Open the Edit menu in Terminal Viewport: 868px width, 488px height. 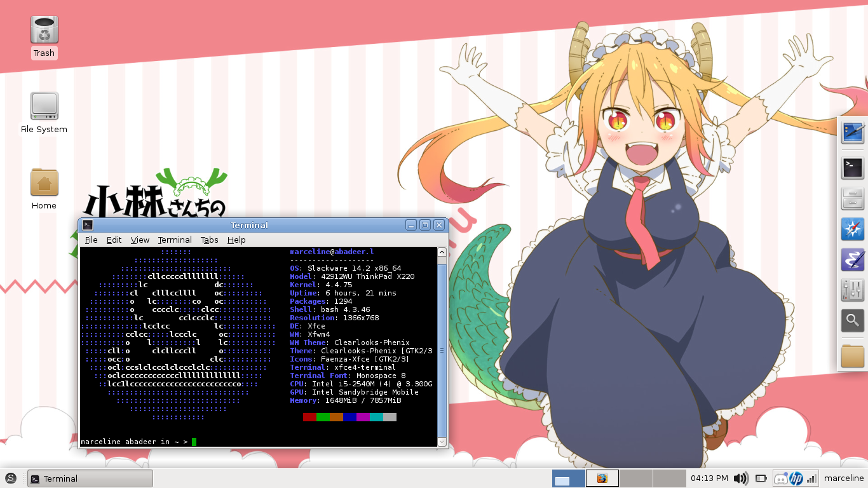pyautogui.click(x=114, y=240)
